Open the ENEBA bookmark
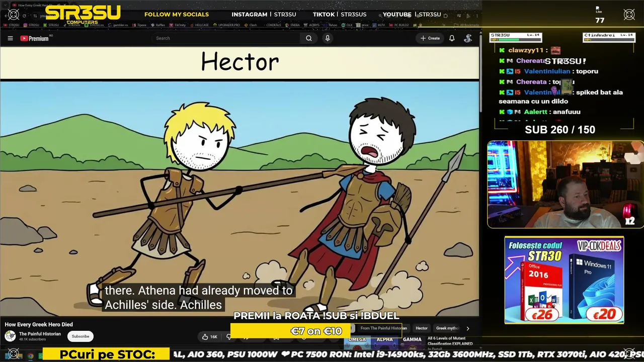644x362 pixels. (293, 25)
